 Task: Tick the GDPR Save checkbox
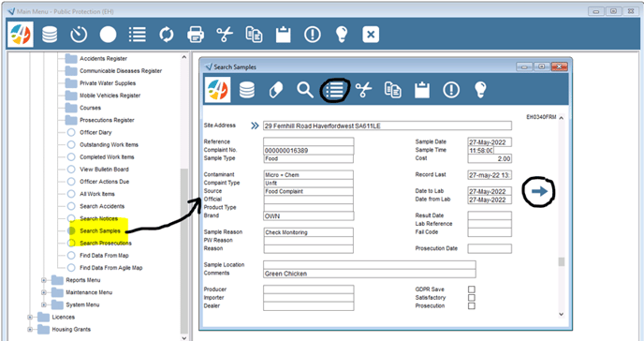pos(472,289)
